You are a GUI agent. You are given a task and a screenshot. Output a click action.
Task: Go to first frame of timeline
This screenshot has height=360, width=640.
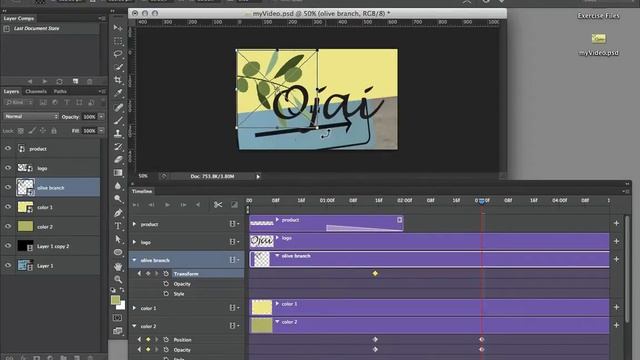tap(136, 204)
